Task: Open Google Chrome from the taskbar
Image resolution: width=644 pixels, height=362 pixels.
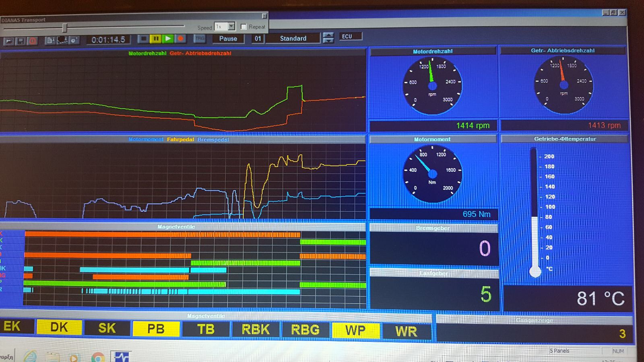Action: [x=97, y=357]
